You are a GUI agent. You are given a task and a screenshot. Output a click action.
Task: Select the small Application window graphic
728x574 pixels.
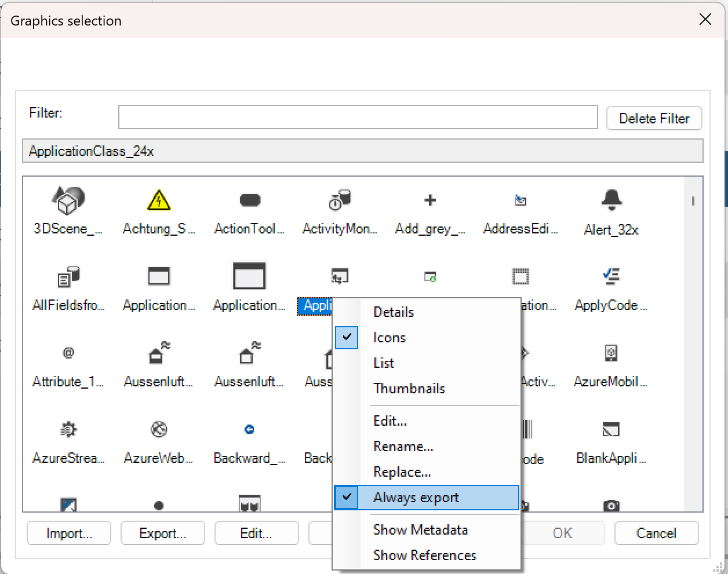[159, 276]
